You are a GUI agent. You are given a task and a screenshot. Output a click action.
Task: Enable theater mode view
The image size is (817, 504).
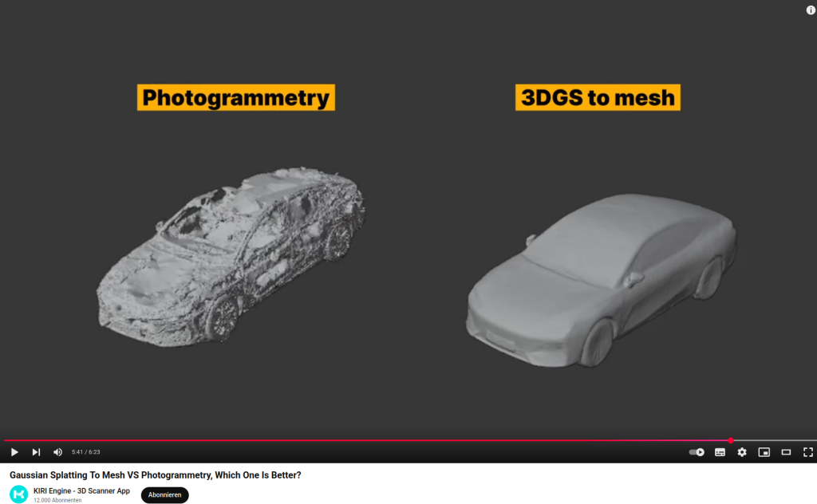(786, 452)
